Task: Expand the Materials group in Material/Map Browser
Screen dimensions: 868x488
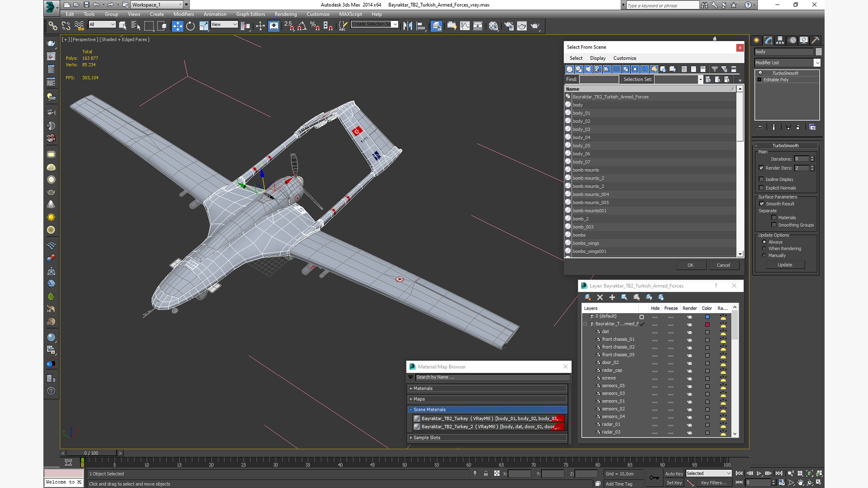Action: coord(487,389)
